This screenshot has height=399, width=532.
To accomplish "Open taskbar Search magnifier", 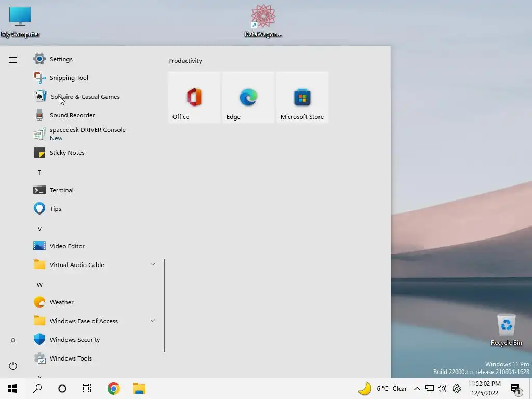I will coord(37,389).
